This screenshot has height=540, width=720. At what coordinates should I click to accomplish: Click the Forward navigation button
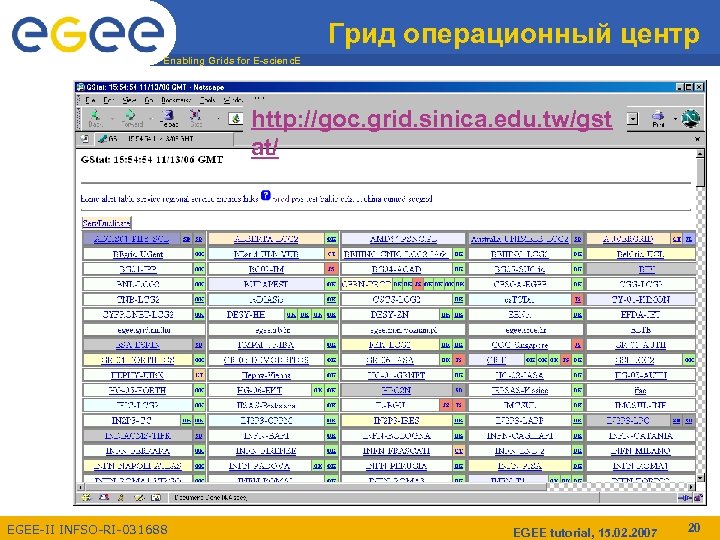tap(131, 118)
